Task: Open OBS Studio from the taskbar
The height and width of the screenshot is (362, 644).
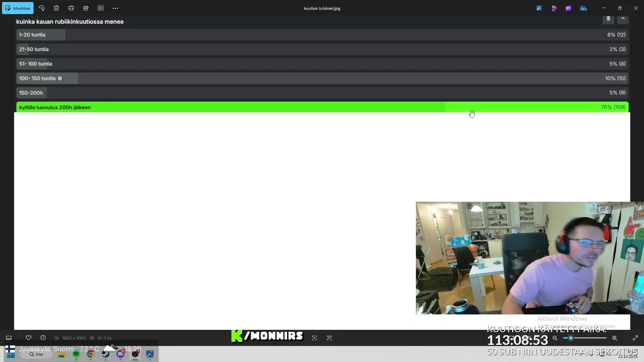Action: (x=135, y=354)
